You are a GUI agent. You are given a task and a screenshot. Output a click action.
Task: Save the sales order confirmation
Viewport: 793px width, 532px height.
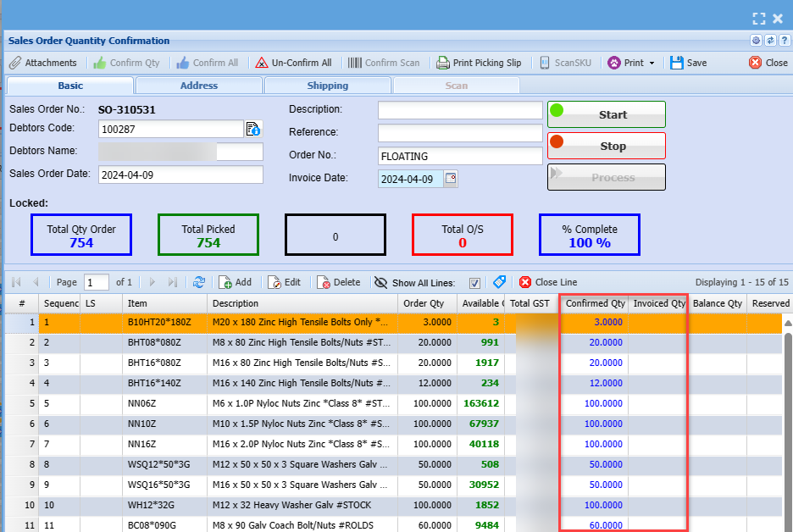[x=688, y=63]
